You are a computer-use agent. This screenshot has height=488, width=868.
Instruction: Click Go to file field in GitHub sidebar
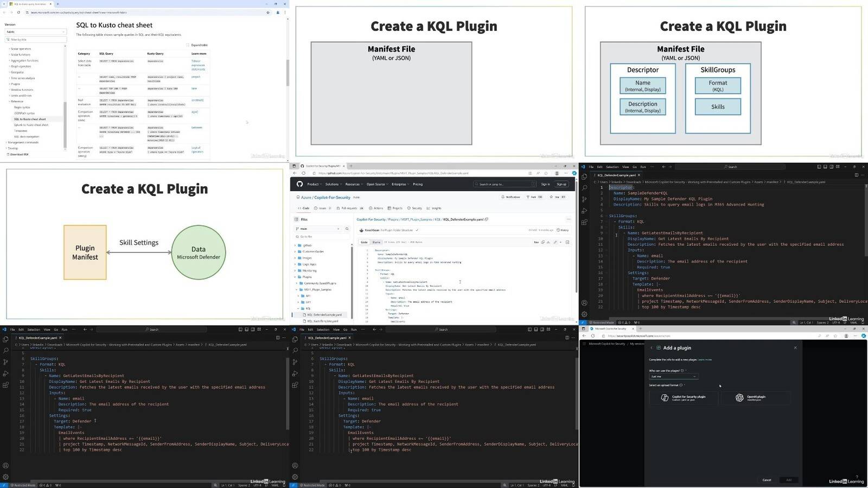click(x=322, y=237)
